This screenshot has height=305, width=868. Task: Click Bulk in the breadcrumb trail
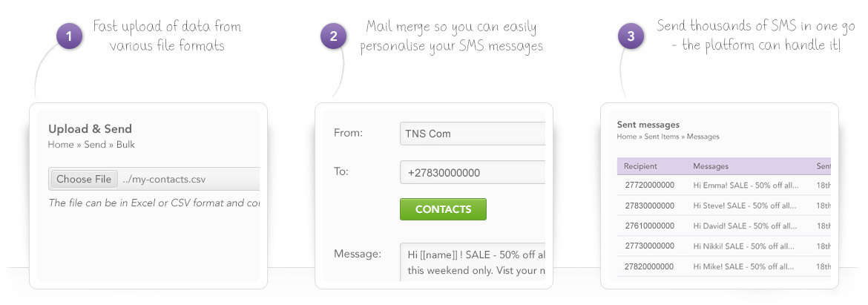(125, 145)
